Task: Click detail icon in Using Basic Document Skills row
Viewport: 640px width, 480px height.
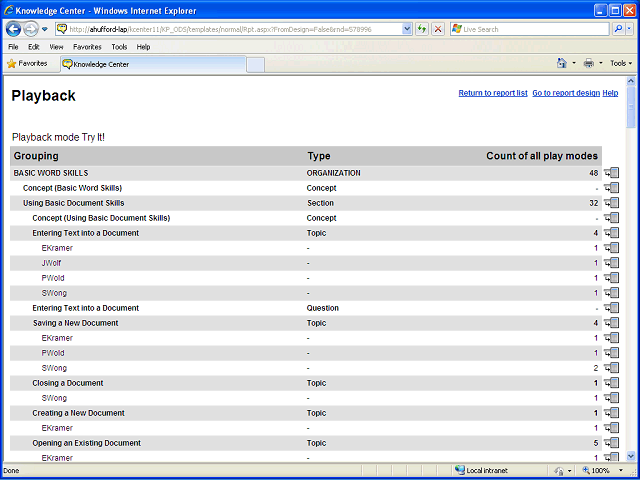Action: pyautogui.click(x=612, y=203)
